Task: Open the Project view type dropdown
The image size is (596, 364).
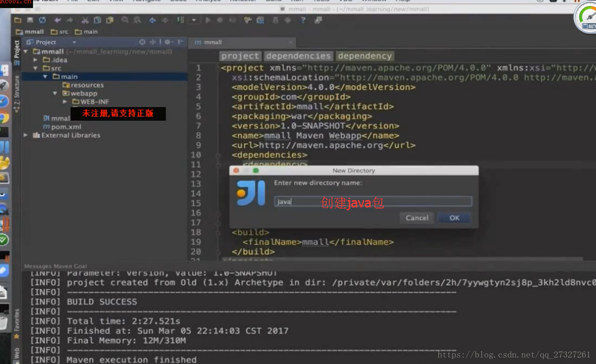Action: pyautogui.click(x=74, y=42)
